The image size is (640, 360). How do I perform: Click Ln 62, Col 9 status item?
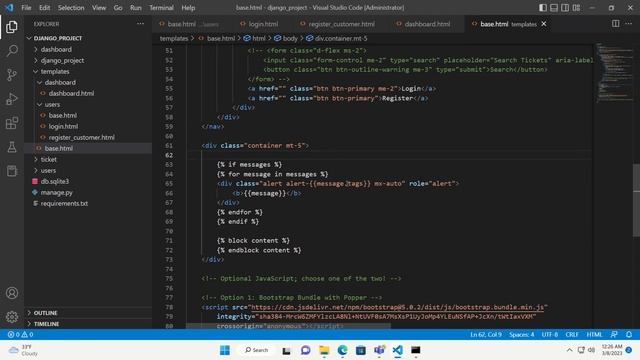click(x=486, y=334)
